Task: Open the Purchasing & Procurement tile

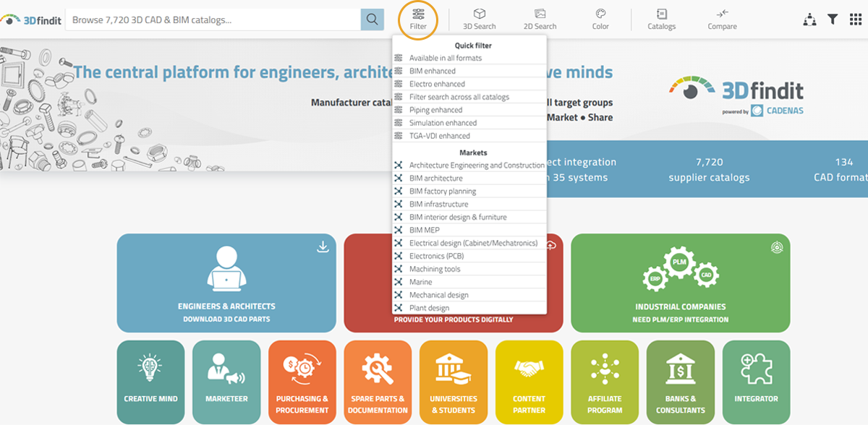Action: [x=302, y=382]
